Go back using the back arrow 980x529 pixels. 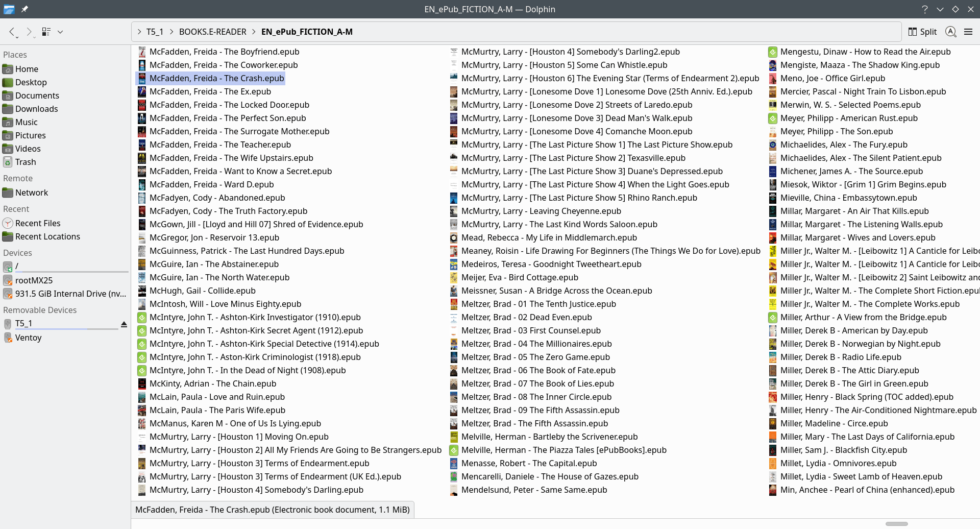12,32
